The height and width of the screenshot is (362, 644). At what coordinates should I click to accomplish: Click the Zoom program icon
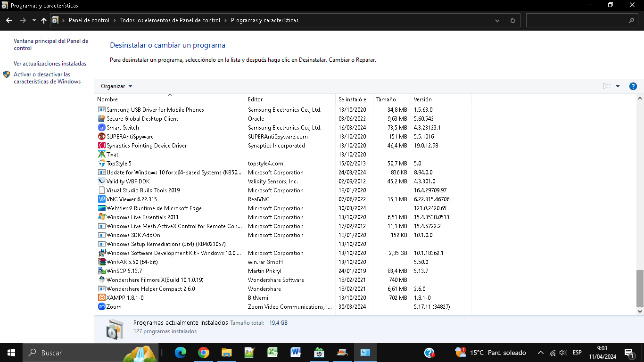(101, 307)
